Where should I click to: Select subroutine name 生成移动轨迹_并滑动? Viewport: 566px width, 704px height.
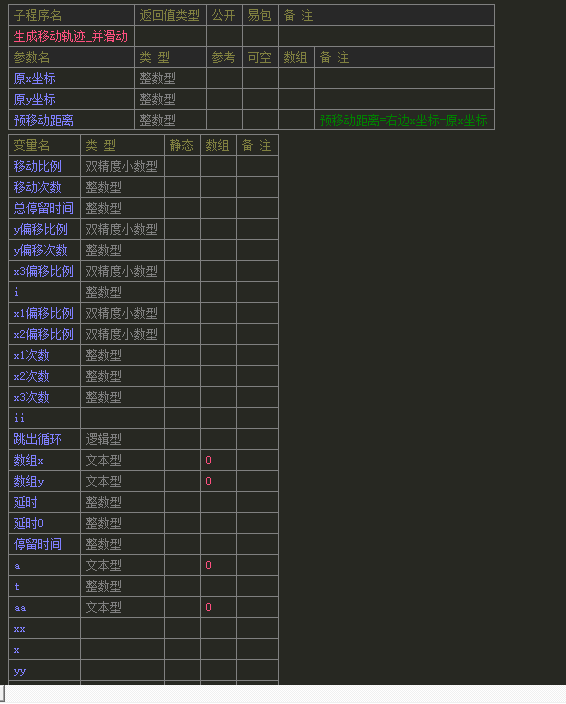tap(71, 36)
